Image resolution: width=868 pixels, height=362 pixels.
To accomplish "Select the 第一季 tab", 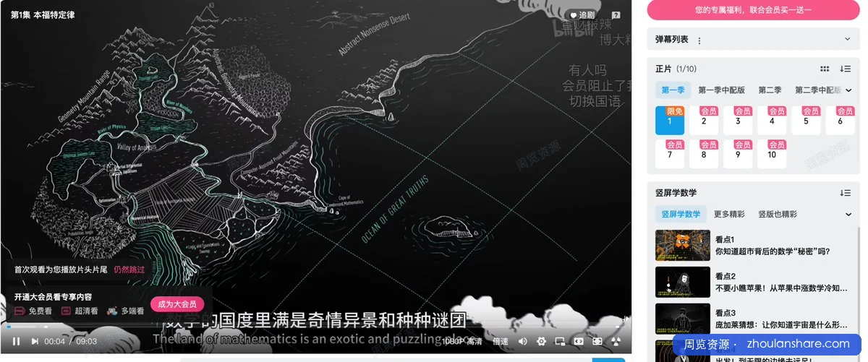I will coord(672,90).
